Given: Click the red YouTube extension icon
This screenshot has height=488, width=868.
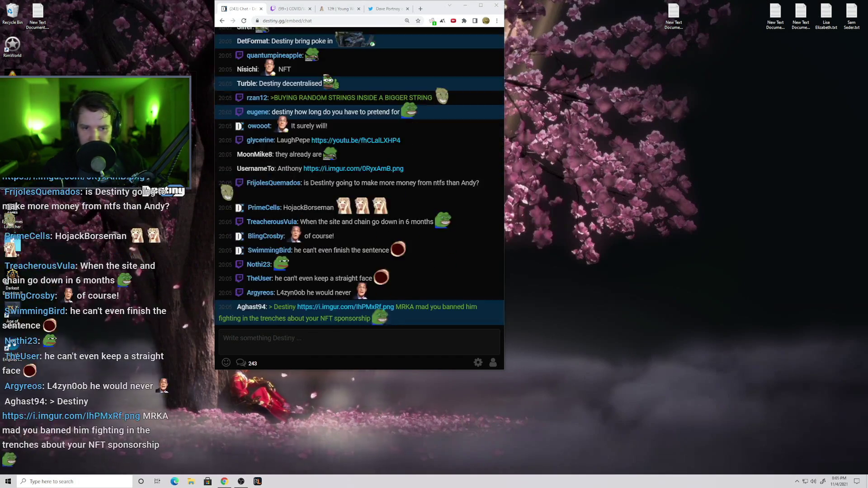Looking at the screenshot, I should point(454,21).
